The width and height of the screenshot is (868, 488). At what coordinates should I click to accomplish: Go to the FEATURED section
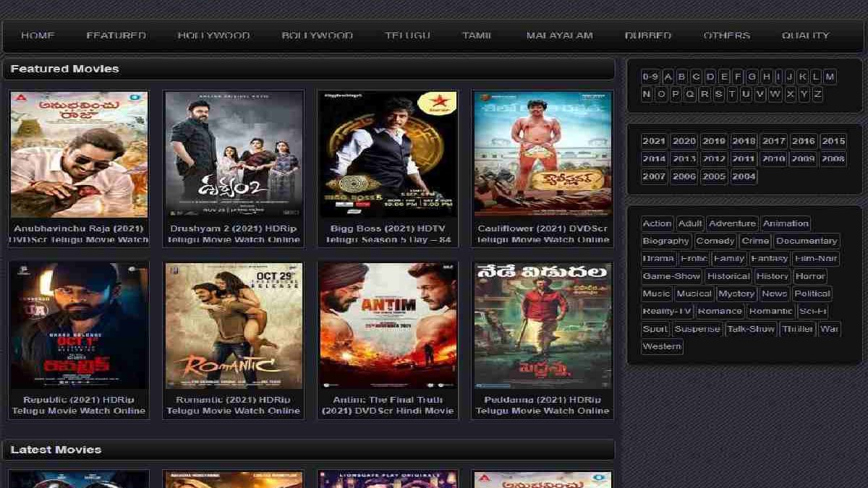pos(116,35)
